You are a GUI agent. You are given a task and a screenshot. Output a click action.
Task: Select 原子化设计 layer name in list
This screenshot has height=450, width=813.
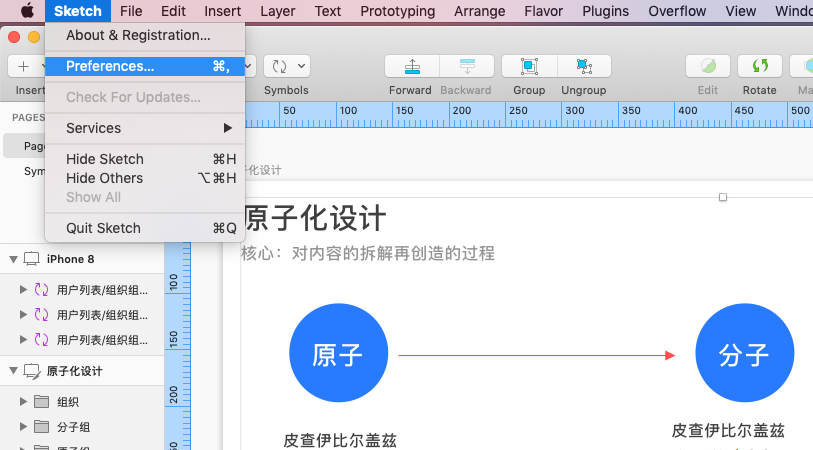point(75,371)
